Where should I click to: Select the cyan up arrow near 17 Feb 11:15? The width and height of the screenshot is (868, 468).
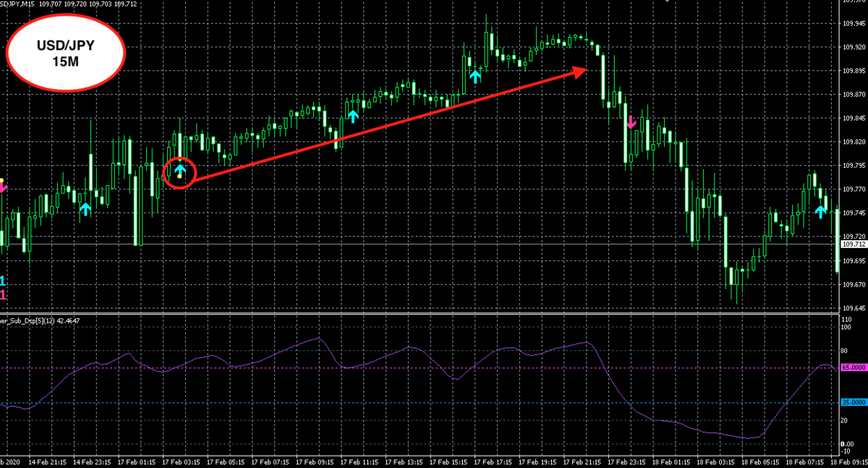coord(353,116)
